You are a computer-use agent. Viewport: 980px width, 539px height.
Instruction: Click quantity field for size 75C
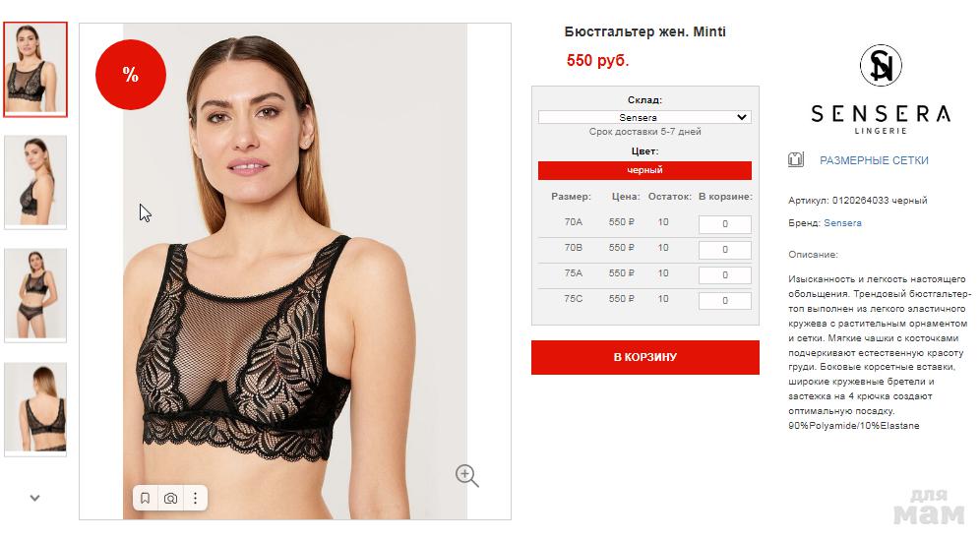click(724, 300)
